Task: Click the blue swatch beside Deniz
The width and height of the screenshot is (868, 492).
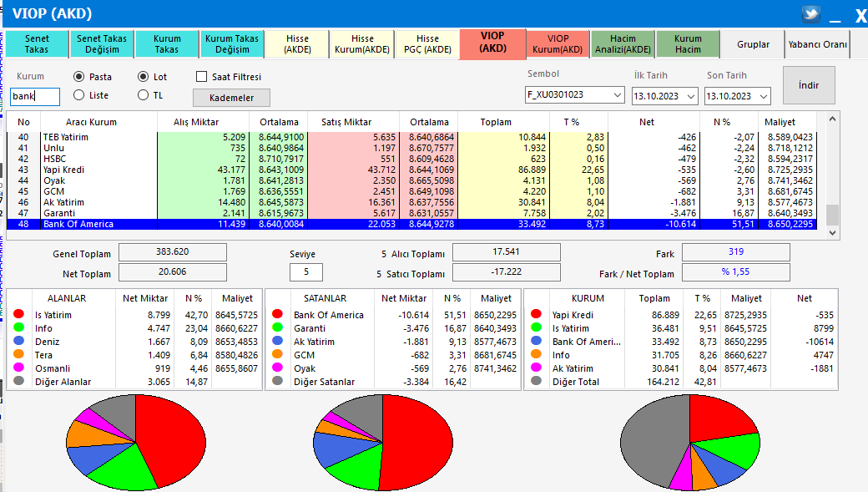Action: point(19,341)
